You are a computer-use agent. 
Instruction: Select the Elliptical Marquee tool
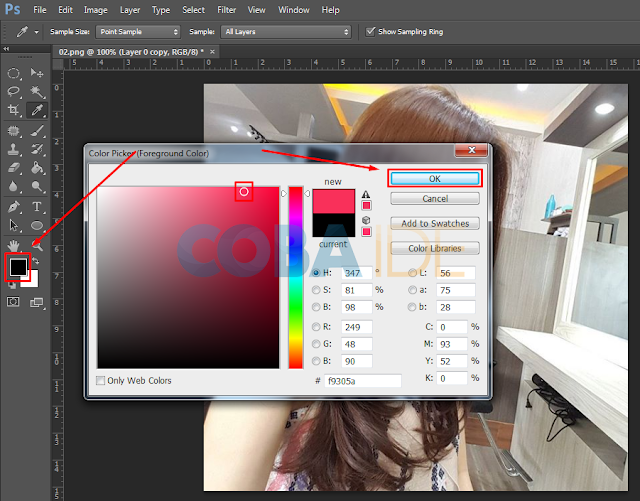pos(13,73)
